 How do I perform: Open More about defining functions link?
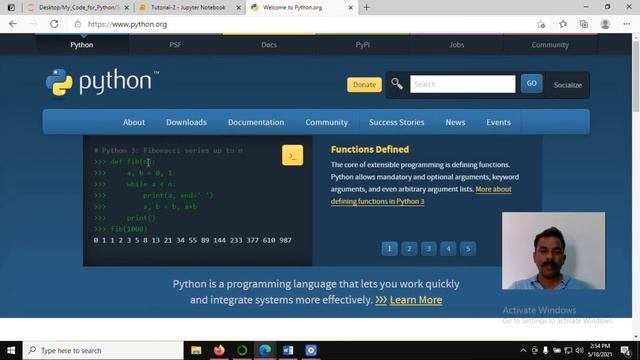coord(421,195)
